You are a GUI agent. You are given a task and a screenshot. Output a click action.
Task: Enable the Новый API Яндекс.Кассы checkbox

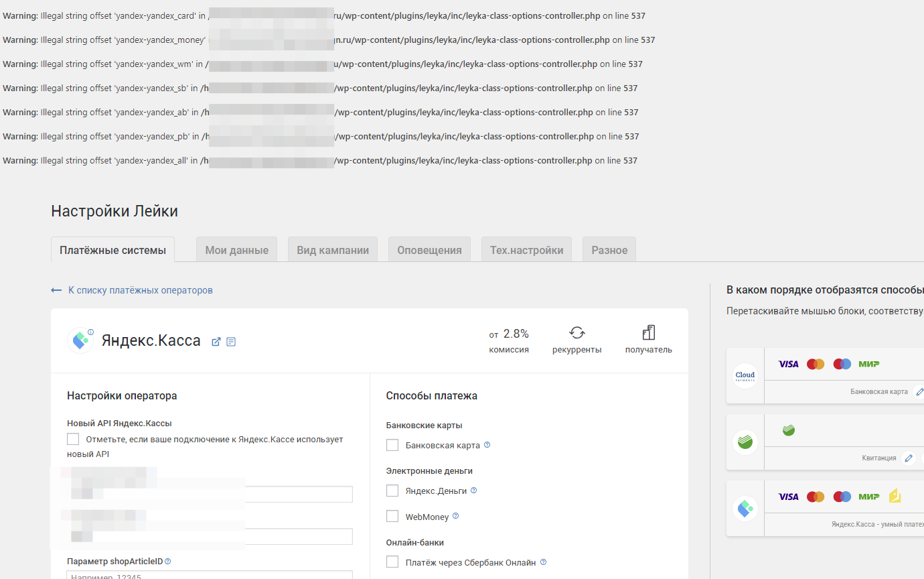point(73,439)
